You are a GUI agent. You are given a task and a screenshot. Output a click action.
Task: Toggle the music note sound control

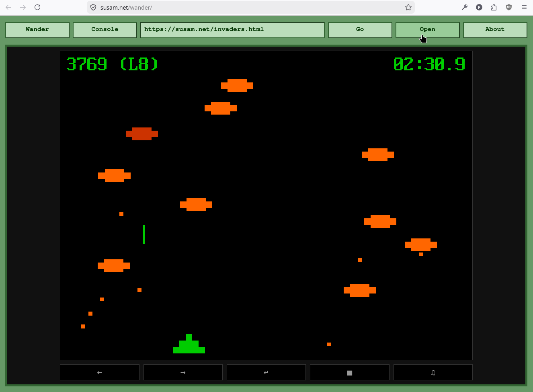[433, 372]
